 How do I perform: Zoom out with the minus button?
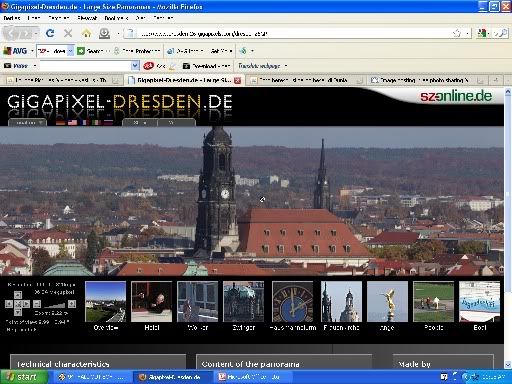pos(37,304)
